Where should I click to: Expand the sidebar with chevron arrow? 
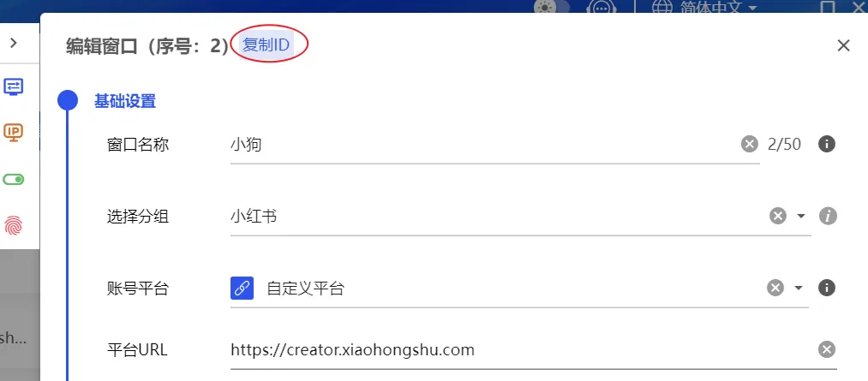click(x=14, y=43)
